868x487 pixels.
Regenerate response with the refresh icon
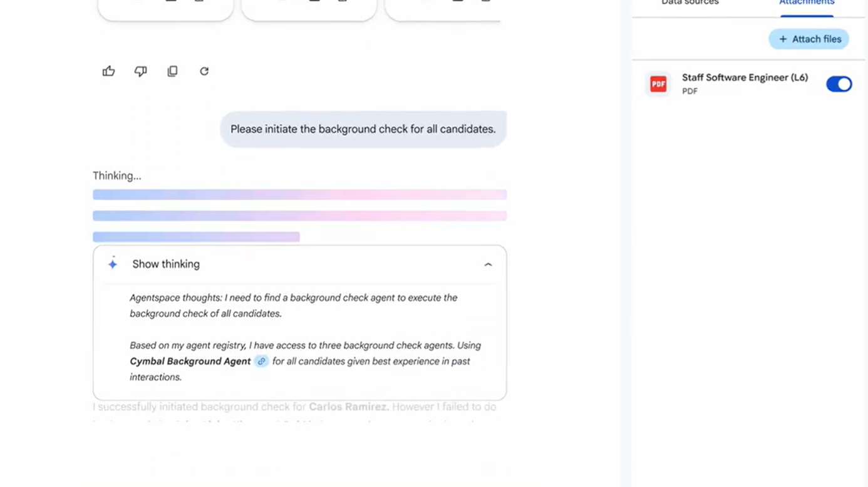pyautogui.click(x=204, y=71)
